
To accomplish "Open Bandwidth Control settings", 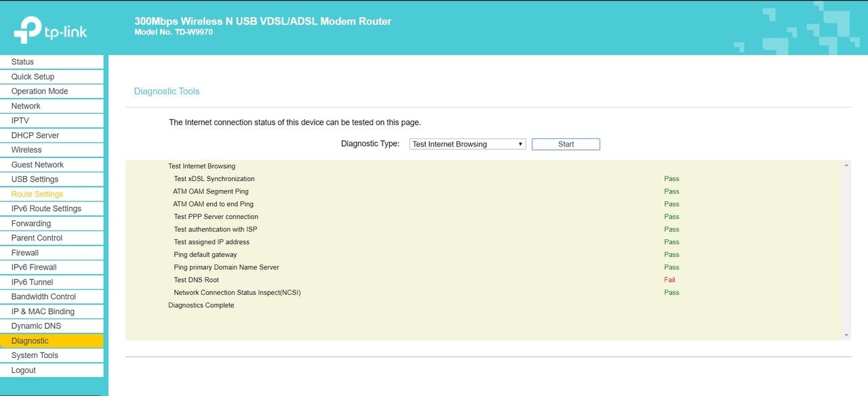I will click(x=52, y=296).
